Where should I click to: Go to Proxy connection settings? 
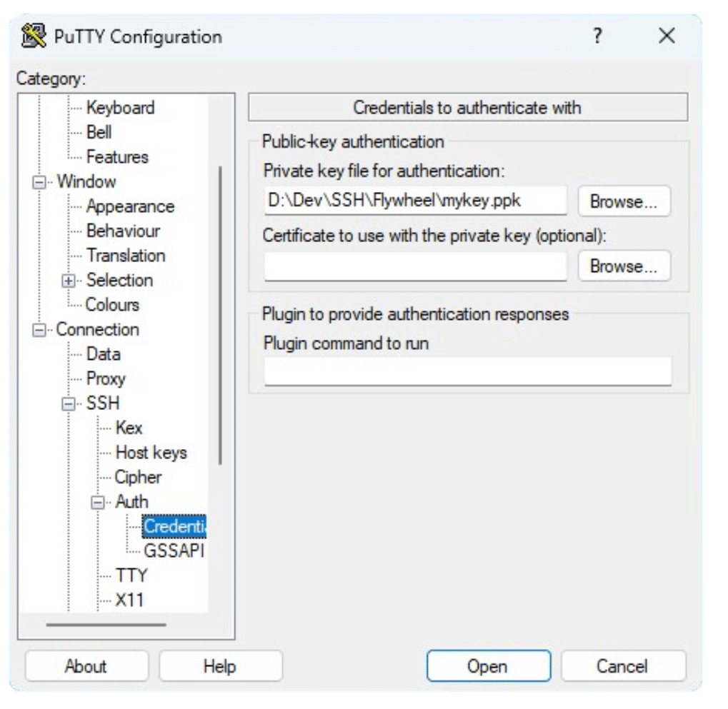pyautogui.click(x=105, y=379)
